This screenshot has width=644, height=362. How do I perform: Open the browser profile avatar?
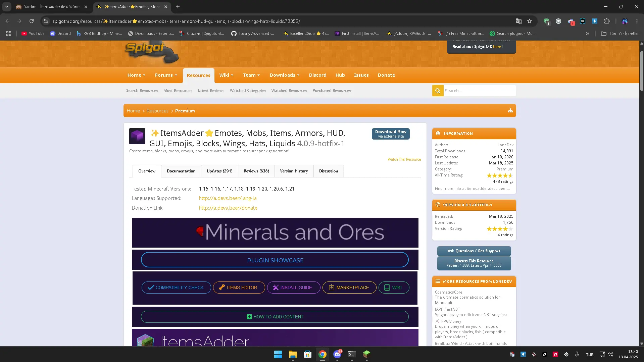click(625, 21)
